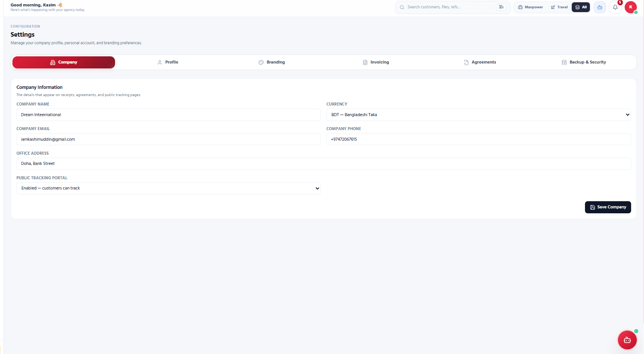Select the Manpower filter

pos(530,7)
